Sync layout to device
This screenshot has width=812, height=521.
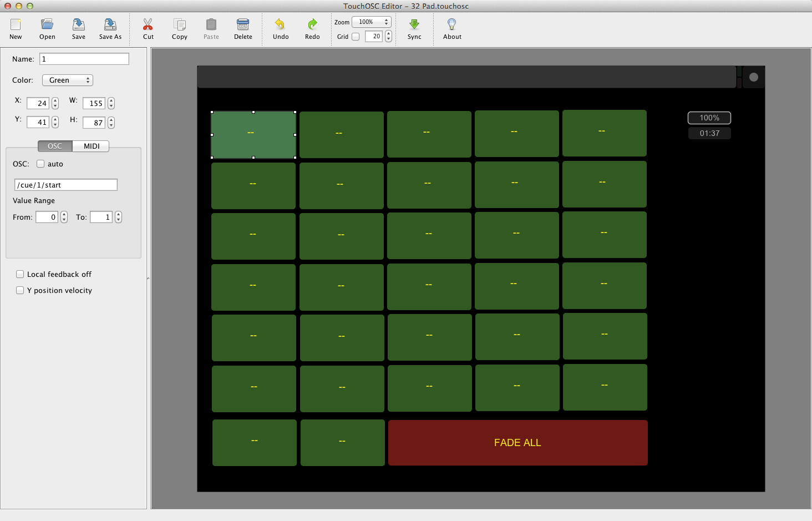point(414,25)
